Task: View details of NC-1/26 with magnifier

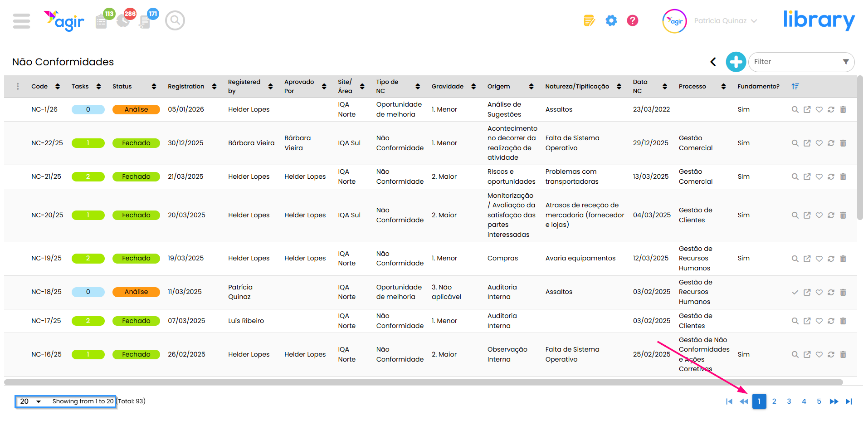Action: click(795, 109)
